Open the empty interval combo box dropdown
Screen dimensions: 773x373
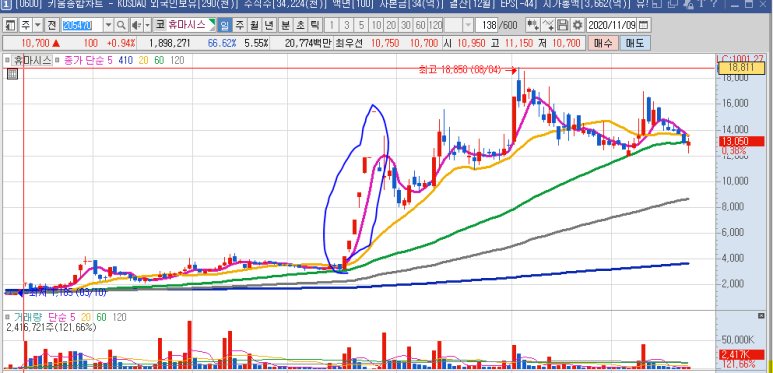[467, 25]
